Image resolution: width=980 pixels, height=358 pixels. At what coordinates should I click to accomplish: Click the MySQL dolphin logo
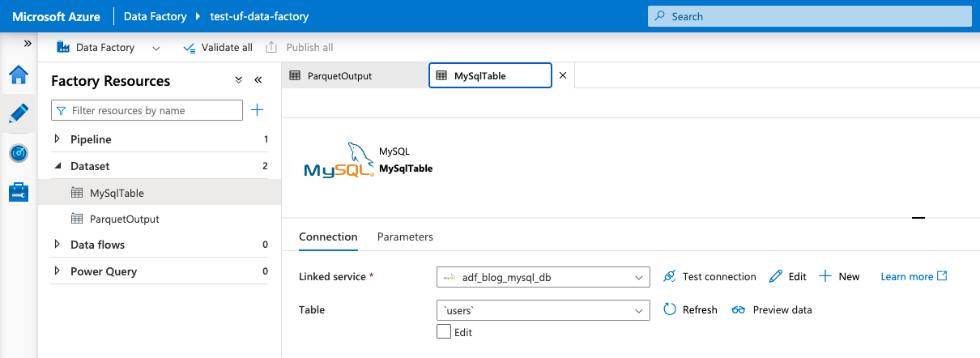click(339, 160)
